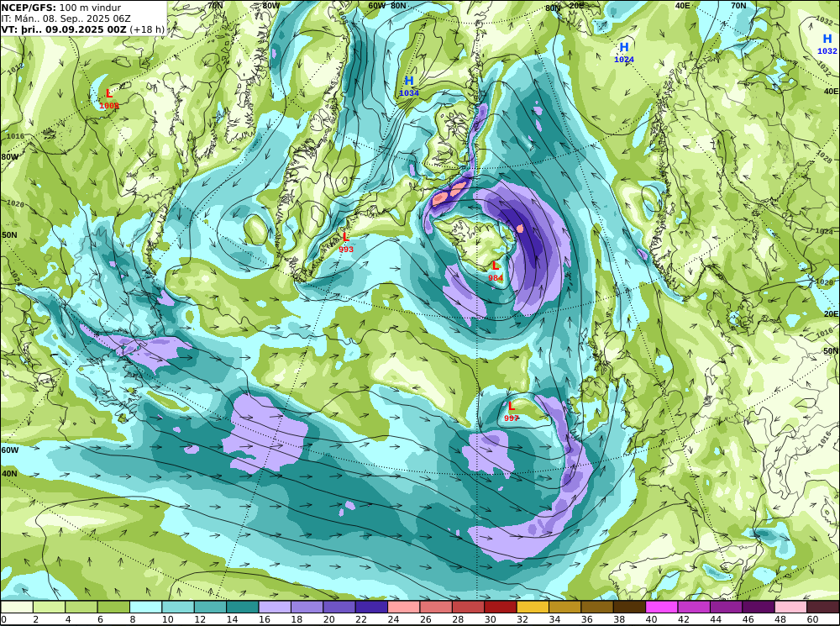Click the '1020' isobar label on left side
The height and width of the screenshot is (626, 840).
pyautogui.click(x=16, y=203)
